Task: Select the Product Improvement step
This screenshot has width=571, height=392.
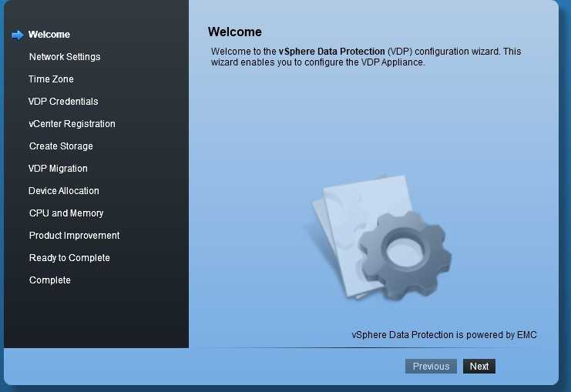Action: point(74,236)
